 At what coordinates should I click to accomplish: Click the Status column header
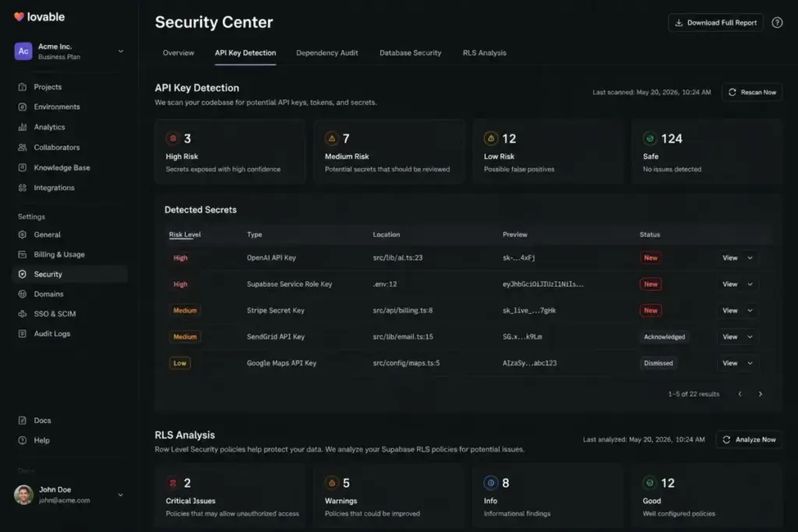(649, 234)
